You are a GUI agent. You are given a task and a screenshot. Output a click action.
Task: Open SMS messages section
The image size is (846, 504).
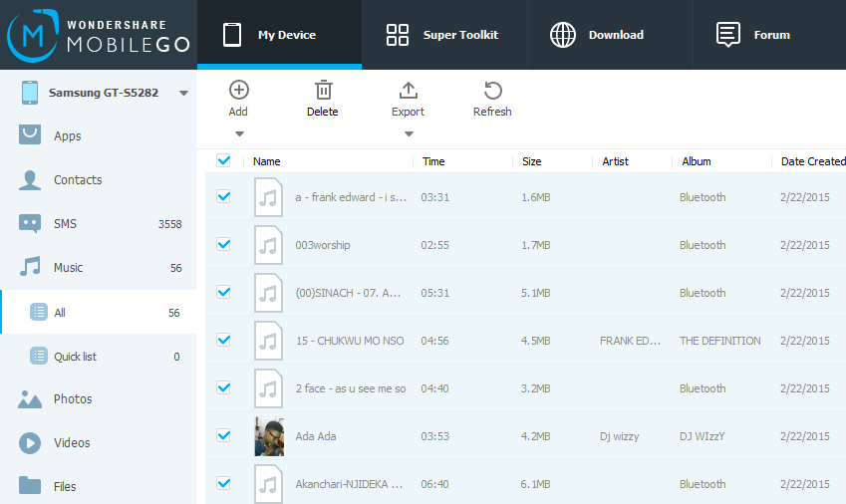[x=65, y=224]
